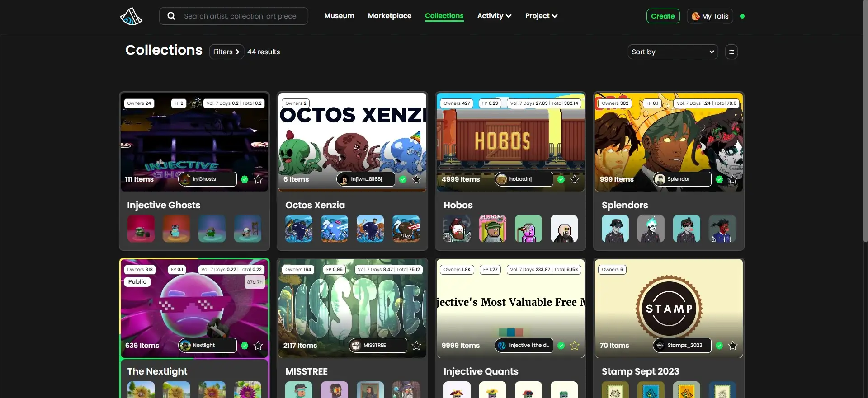The height and width of the screenshot is (398, 868).
Task: Favorite the Injective Ghosts collection star
Action: 258,179
